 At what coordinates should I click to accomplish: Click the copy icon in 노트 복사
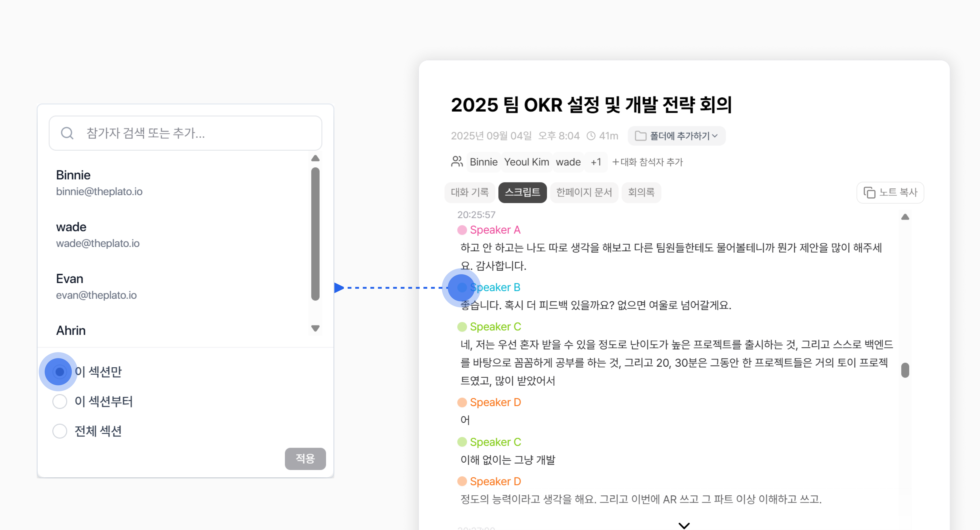pyautogui.click(x=869, y=193)
